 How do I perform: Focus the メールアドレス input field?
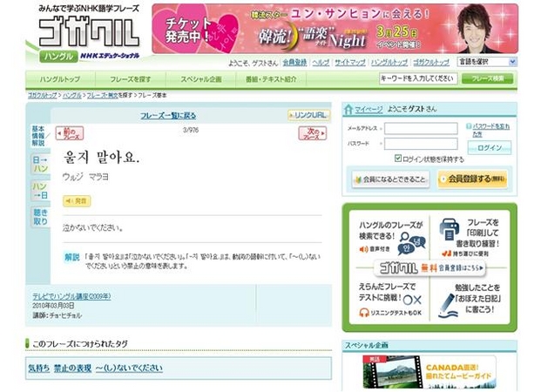(x=420, y=128)
